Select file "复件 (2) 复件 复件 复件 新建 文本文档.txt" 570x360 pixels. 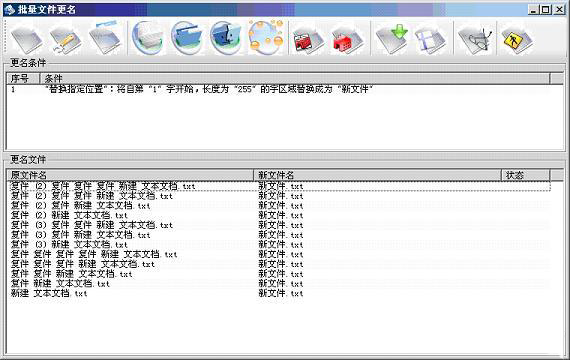103,186
